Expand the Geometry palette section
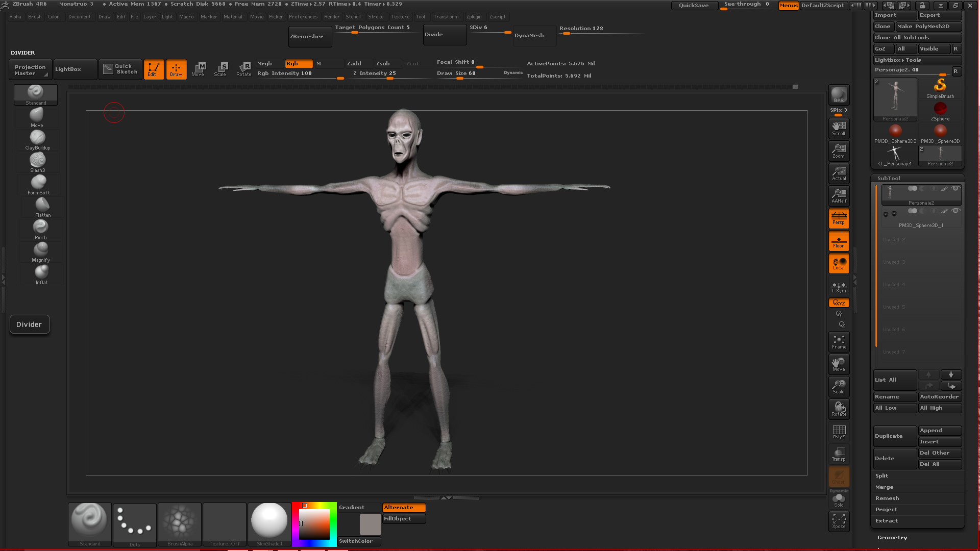 892,538
